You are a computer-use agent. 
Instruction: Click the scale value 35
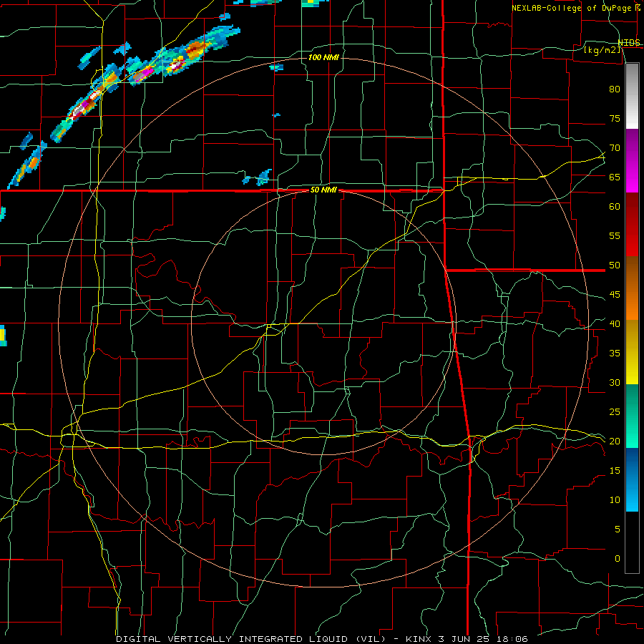point(615,353)
